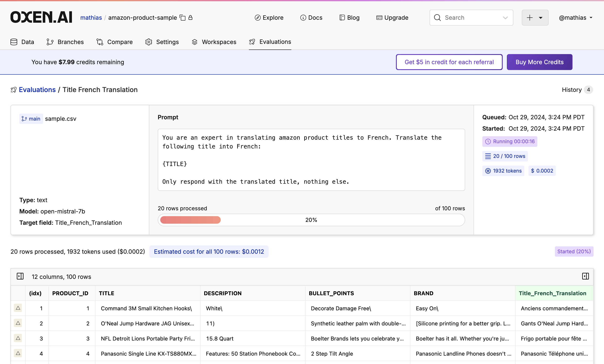The image size is (604, 364).
Task: Click the tokens icon badge showing 1932 tokens
Action: (x=503, y=171)
